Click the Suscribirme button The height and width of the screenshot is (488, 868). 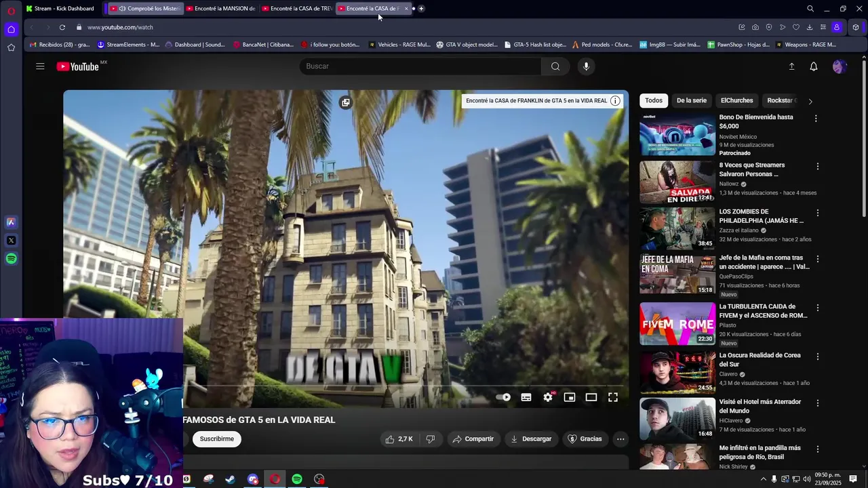click(217, 439)
